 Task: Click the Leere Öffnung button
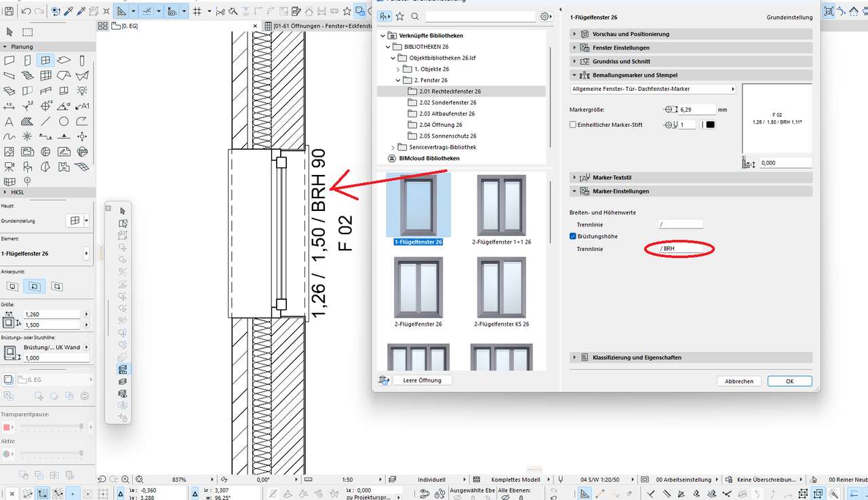[422, 380]
